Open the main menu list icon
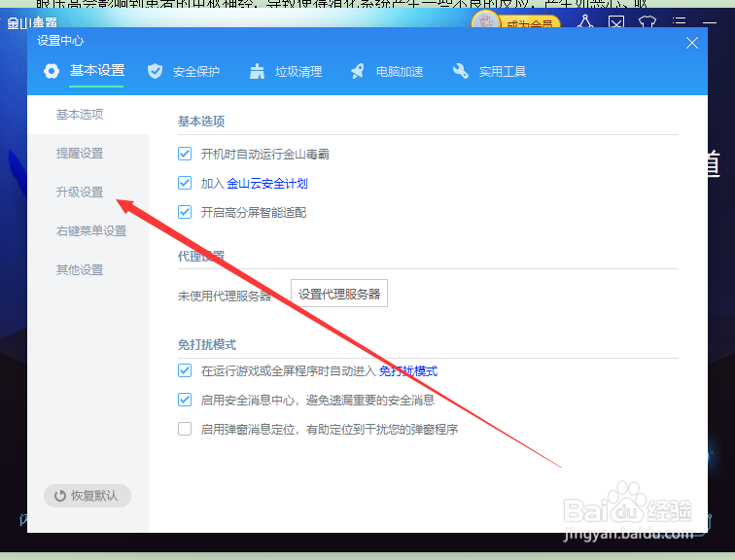The image size is (735, 560). tap(679, 21)
